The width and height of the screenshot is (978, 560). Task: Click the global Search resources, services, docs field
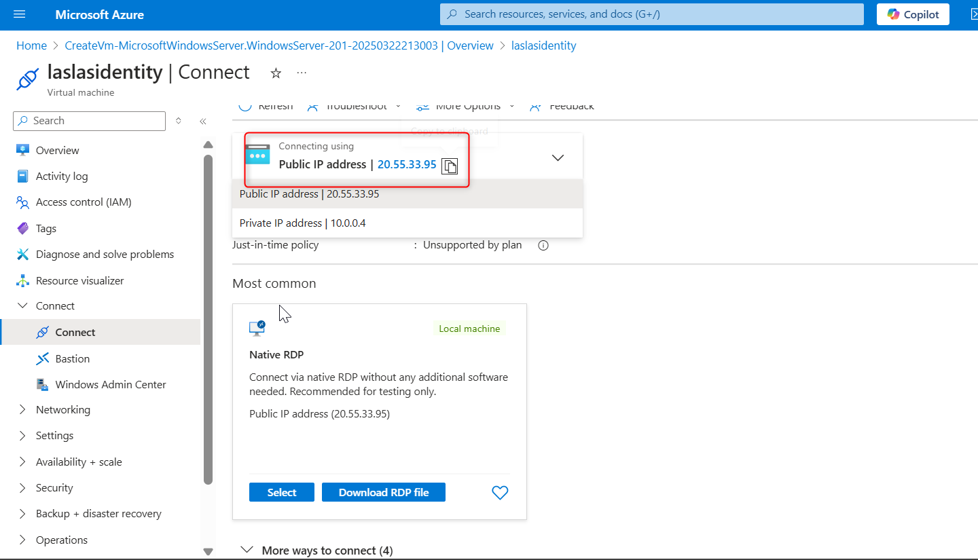[652, 14]
